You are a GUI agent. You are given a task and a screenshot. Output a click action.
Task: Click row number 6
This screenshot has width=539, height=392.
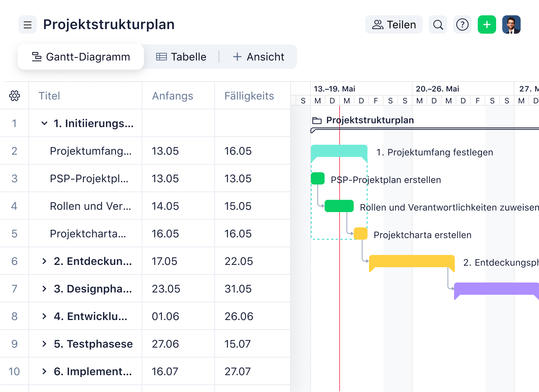(15, 261)
